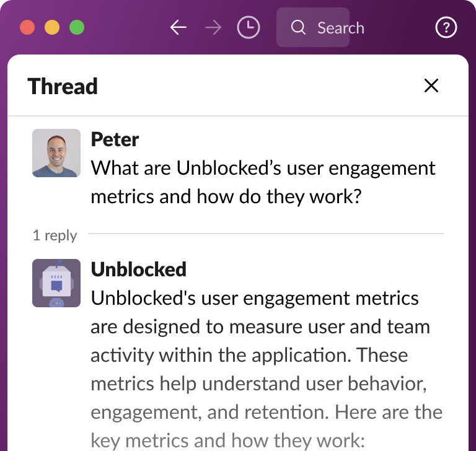
Task: Click the Peter sender name
Action: click(x=115, y=139)
